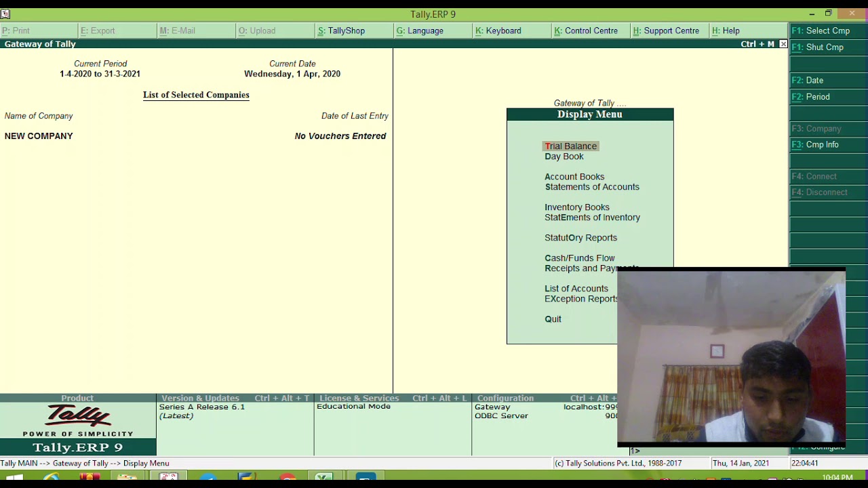Open TallyShop from top toolbar
The width and height of the screenshot is (868, 488).
point(353,30)
